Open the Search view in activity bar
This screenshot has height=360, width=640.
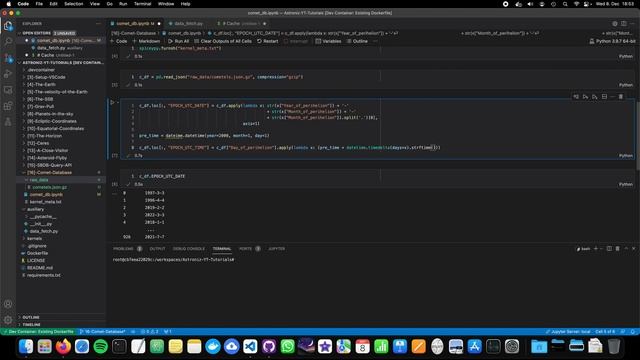[8, 41]
